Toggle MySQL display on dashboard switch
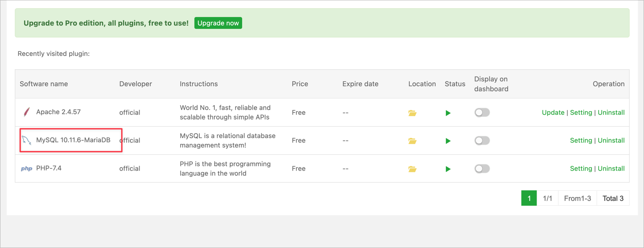Viewport: 644px width, 248px height. pyautogui.click(x=482, y=141)
